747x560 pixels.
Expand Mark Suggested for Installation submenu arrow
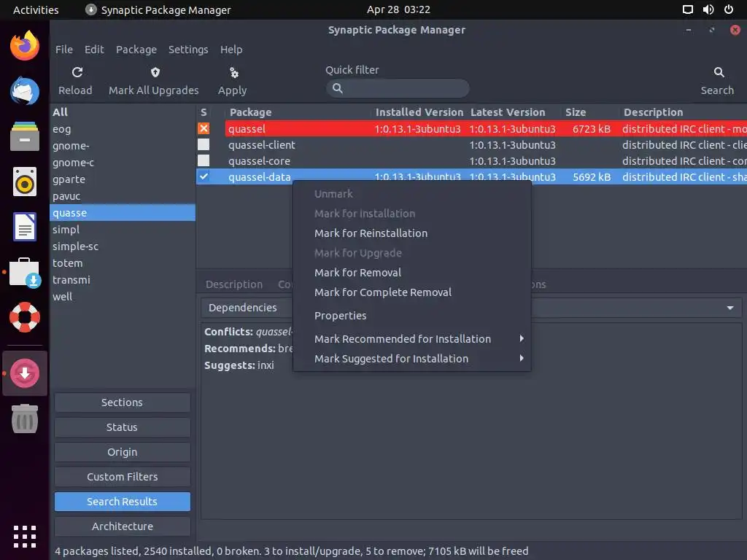coord(522,358)
